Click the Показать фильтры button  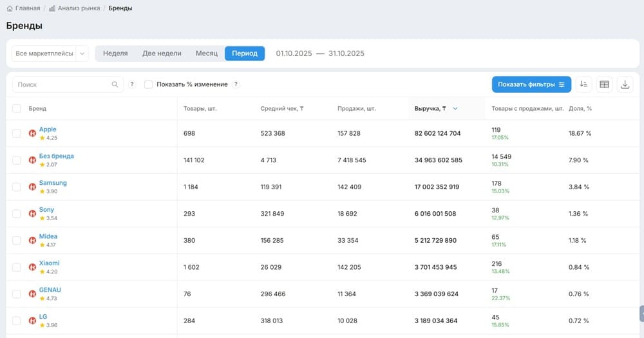[531, 84]
